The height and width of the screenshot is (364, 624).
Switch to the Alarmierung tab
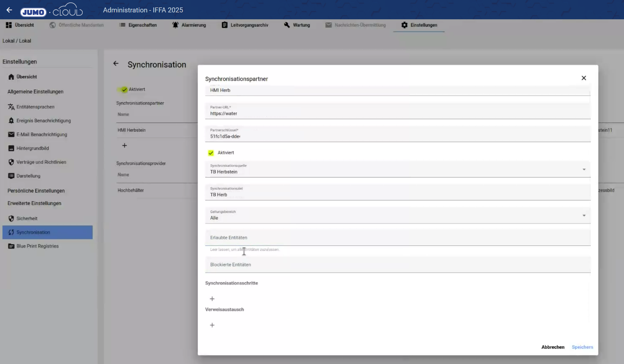[189, 25]
